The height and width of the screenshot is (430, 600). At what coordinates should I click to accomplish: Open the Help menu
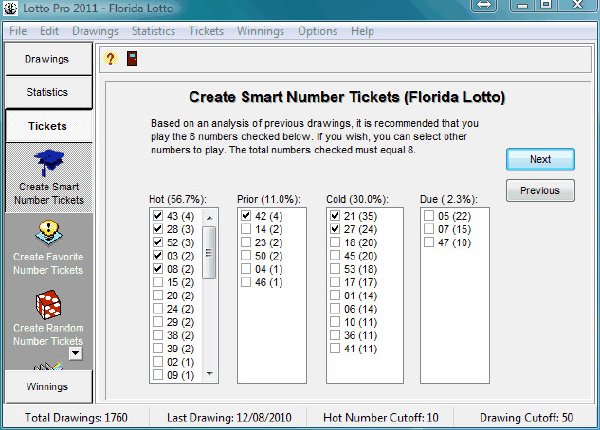click(x=362, y=31)
